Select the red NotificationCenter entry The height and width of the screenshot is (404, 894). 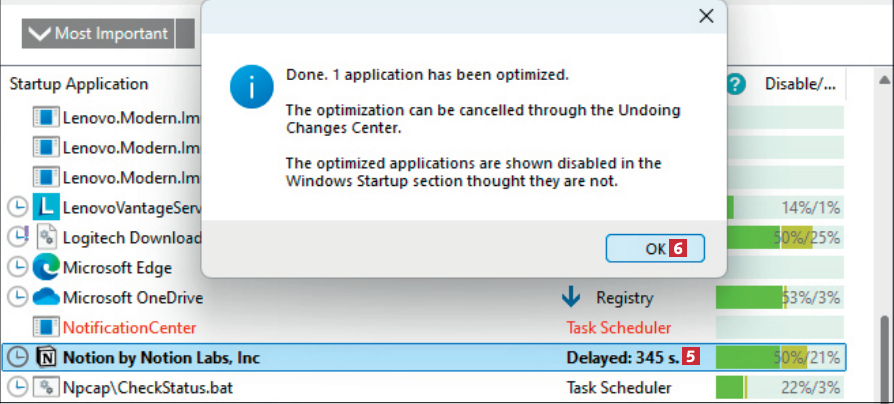(129, 327)
